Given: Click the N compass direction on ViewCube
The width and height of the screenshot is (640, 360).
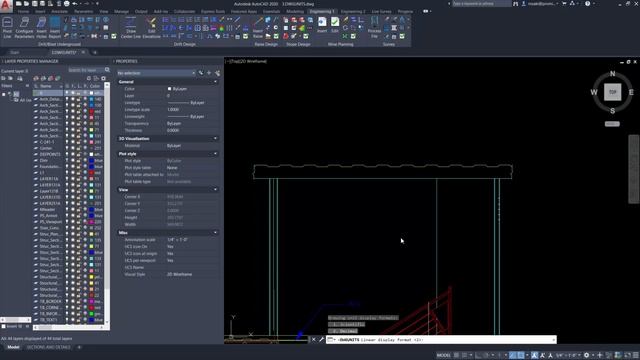Looking at the screenshot, I should [x=612, y=74].
